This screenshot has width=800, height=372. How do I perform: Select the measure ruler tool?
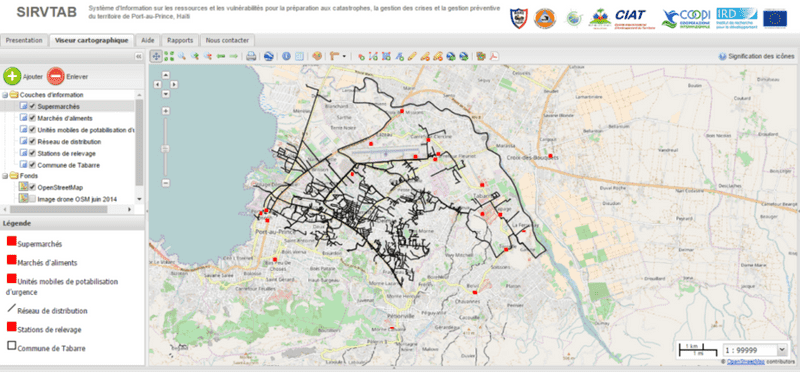[x=335, y=57]
